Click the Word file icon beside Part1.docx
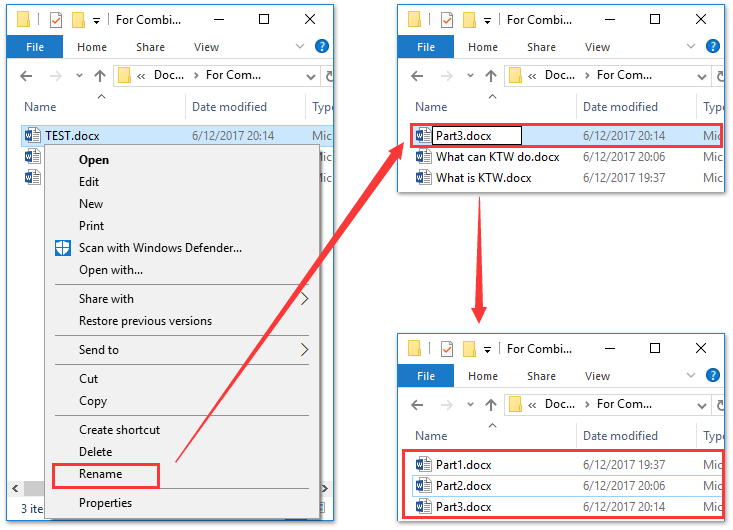Image resolution: width=733 pixels, height=530 pixels. 422,465
